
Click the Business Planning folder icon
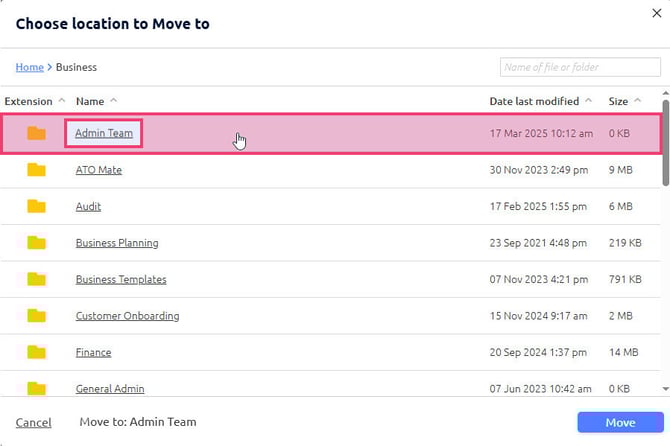click(36, 243)
